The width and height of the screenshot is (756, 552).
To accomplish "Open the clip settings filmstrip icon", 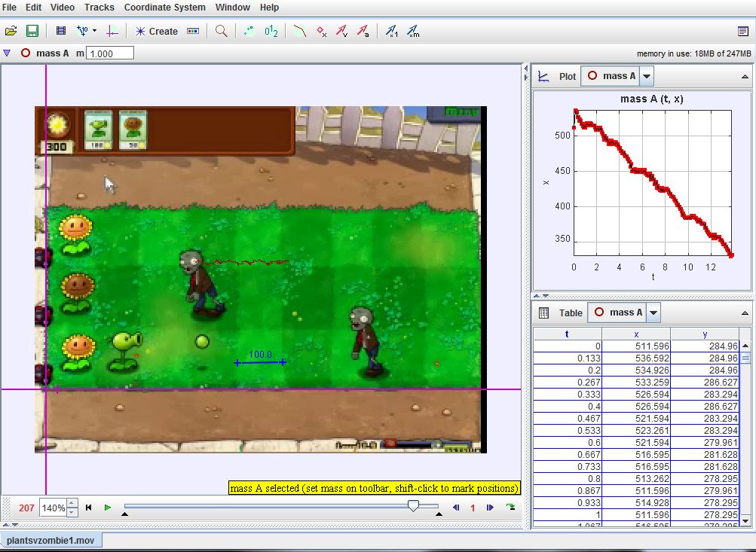I will (61, 32).
